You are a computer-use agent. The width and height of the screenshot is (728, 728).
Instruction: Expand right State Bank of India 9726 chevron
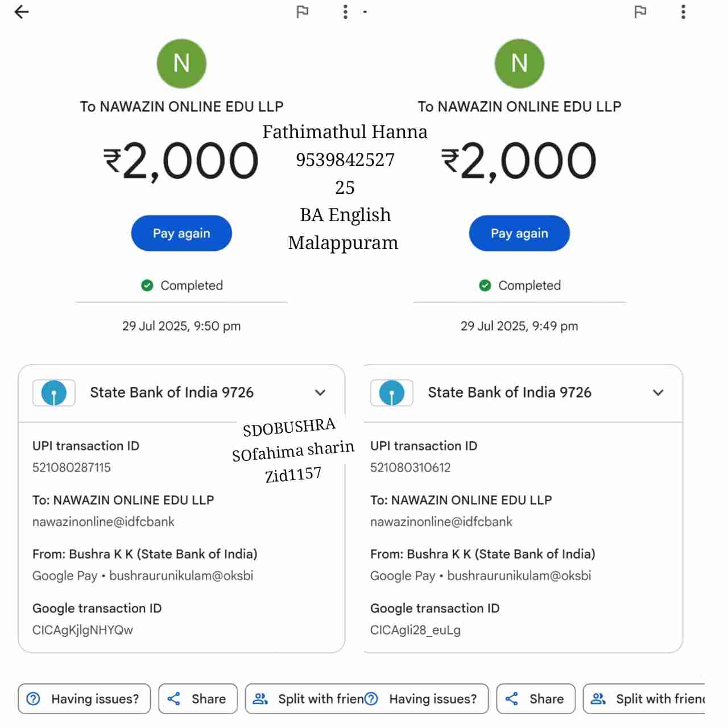click(658, 392)
